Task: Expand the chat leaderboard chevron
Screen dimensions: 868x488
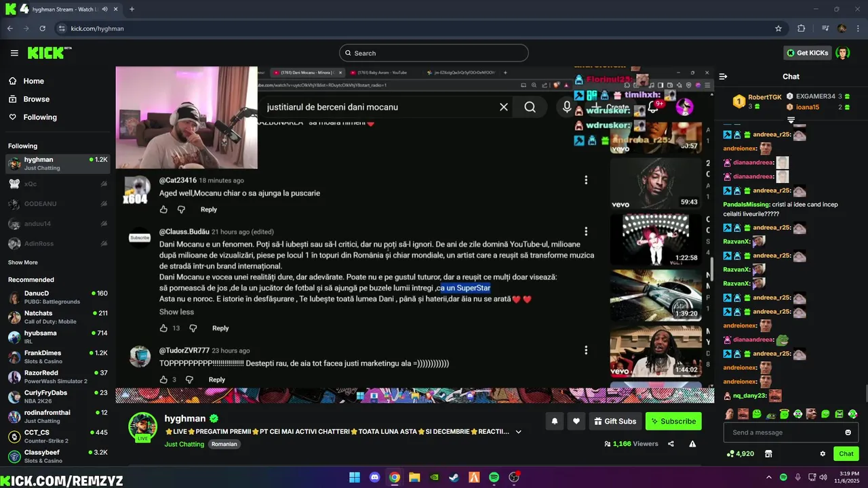Action: click(791, 120)
